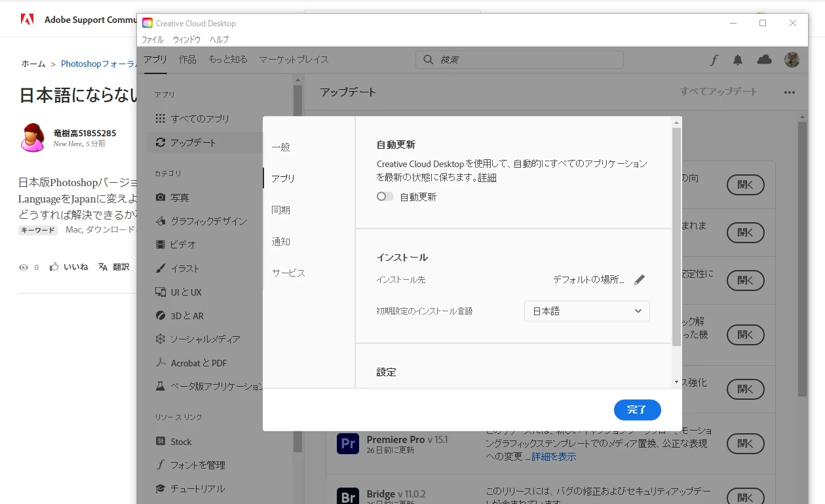
Task: Select the イラスト brush icon category
Action: (160, 268)
